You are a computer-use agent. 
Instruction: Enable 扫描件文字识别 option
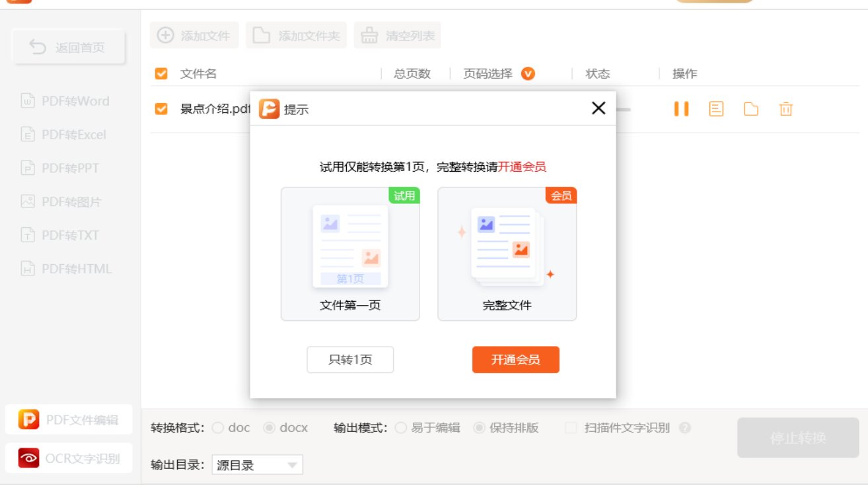(569, 428)
